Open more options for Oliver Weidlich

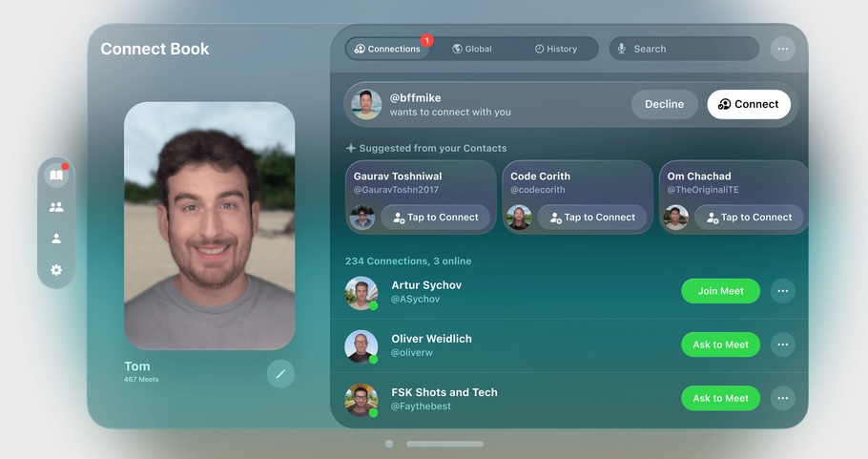pyautogui.click(x=782, y=344)
